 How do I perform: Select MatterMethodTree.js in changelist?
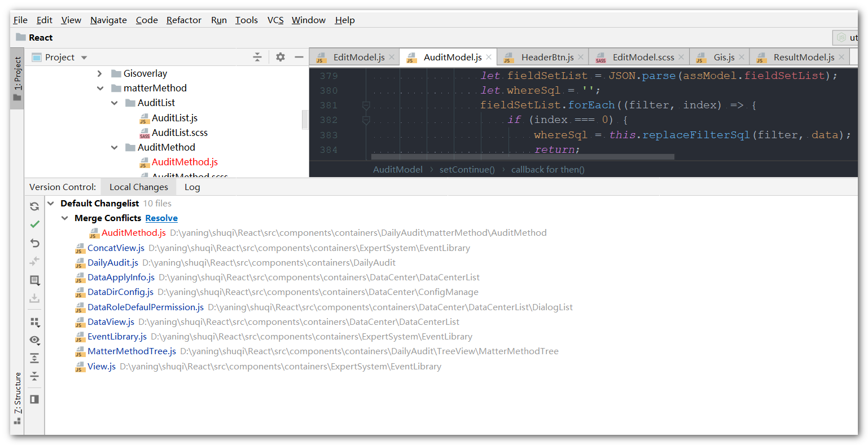131,351
